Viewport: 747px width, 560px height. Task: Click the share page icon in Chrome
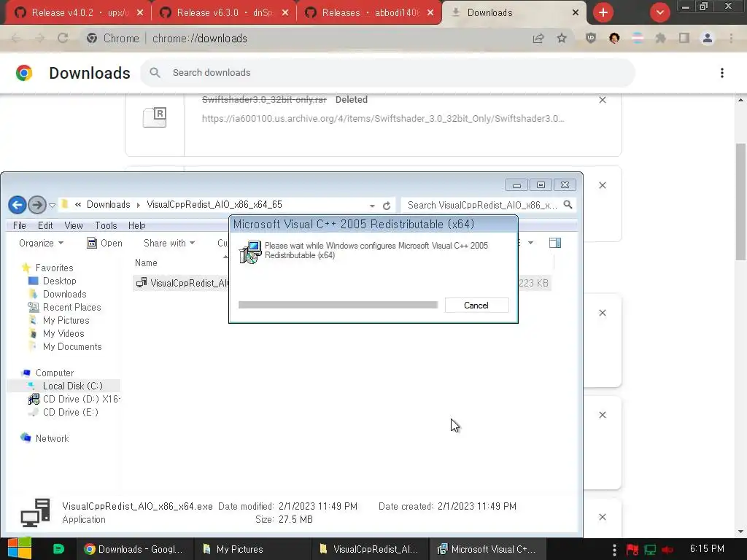coord(538,38)
